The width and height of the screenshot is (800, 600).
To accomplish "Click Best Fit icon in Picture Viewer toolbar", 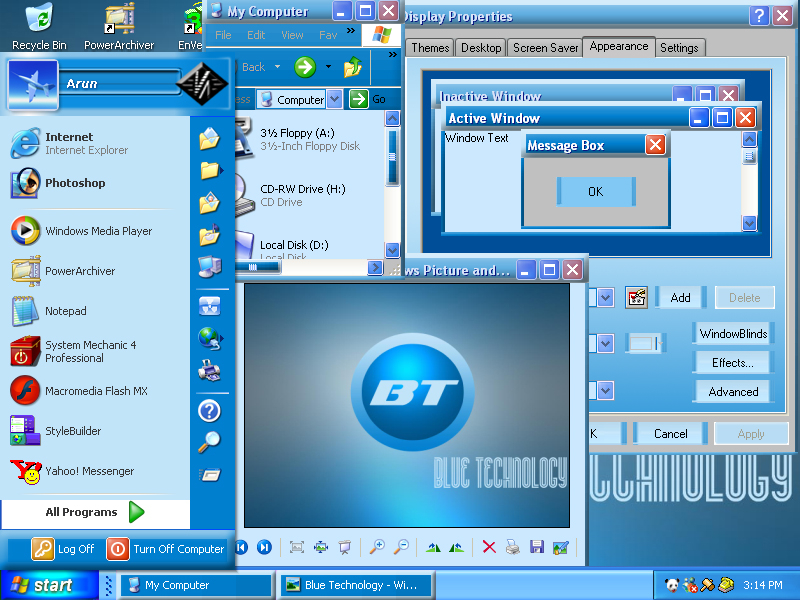I will (x=296, y=547).
